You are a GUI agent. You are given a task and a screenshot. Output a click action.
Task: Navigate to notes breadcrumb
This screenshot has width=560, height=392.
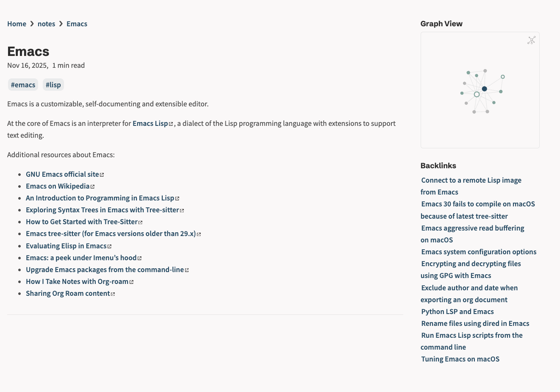(46, 24)
